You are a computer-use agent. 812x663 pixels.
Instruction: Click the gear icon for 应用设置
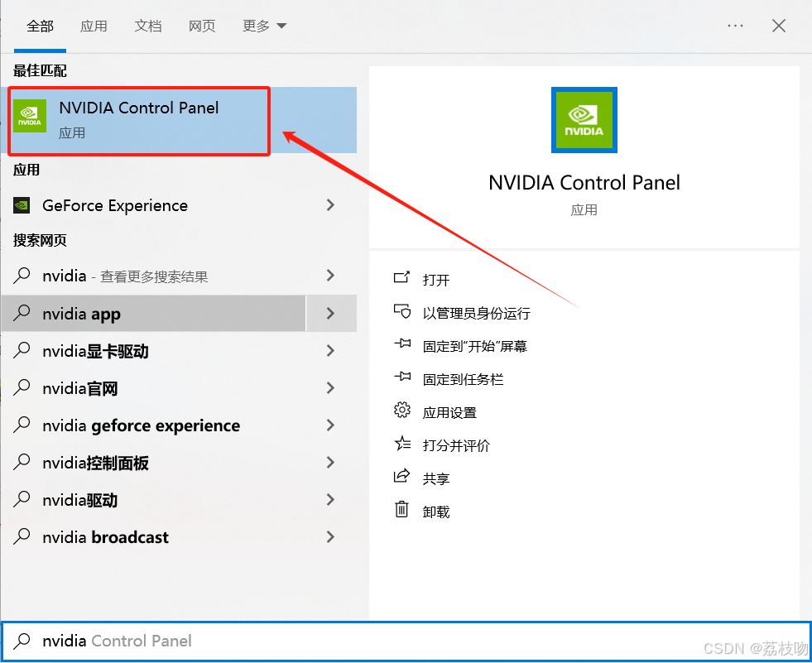coord(401,410)
